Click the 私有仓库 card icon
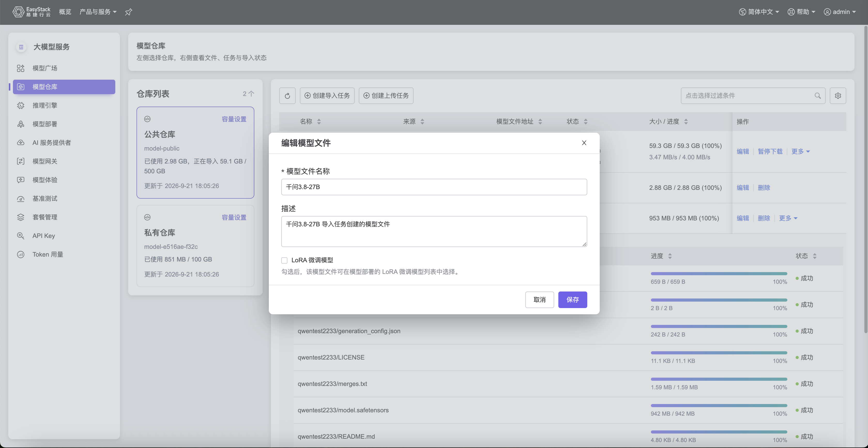Image resolution: width=868 pixels, height=448 pixels. [x=147, y=218]
